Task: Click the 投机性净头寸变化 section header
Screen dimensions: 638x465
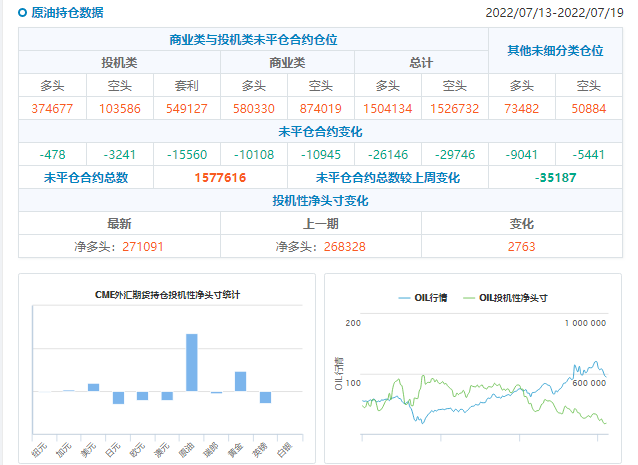Action: click(x=320, y=201)
